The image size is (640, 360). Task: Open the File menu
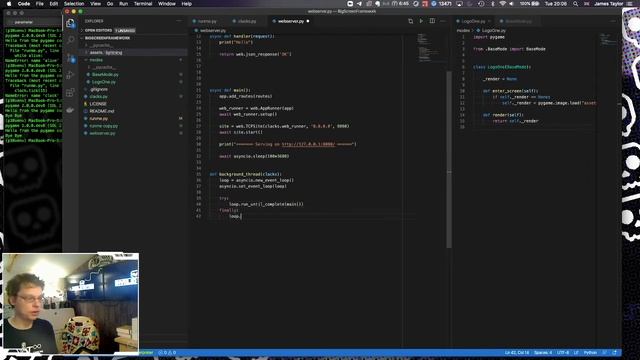click(x=40, y=4)
